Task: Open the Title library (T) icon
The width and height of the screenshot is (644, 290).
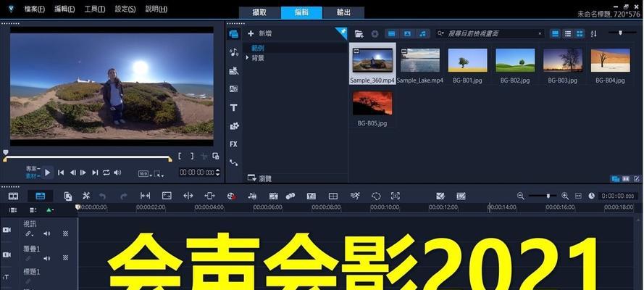Action: [234, 107]
